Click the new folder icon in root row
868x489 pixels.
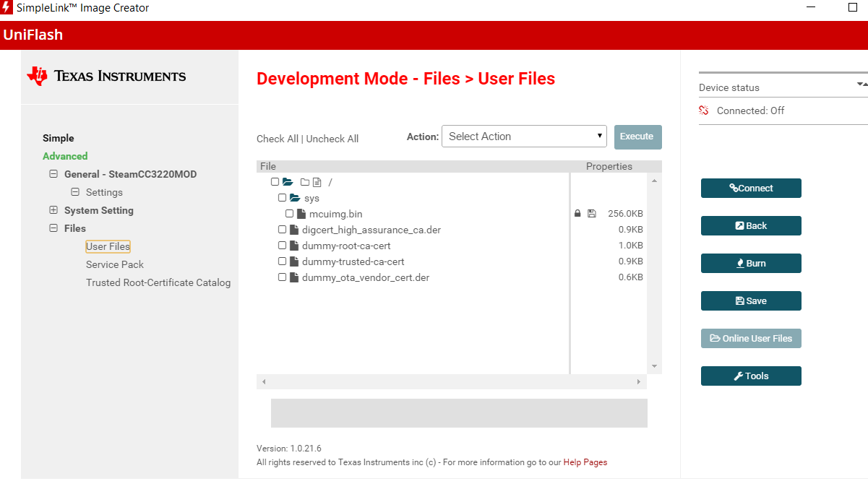(304, 182)
